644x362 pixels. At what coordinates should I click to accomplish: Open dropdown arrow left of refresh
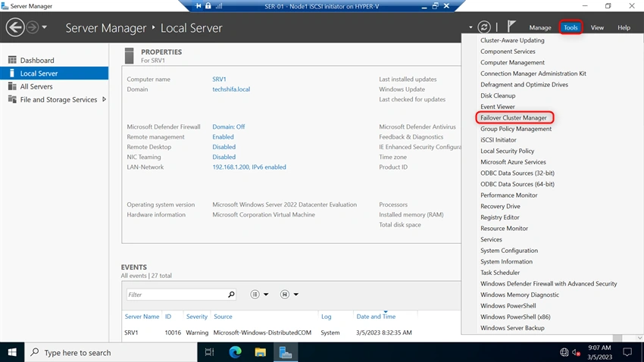click(x=470, y=27)
